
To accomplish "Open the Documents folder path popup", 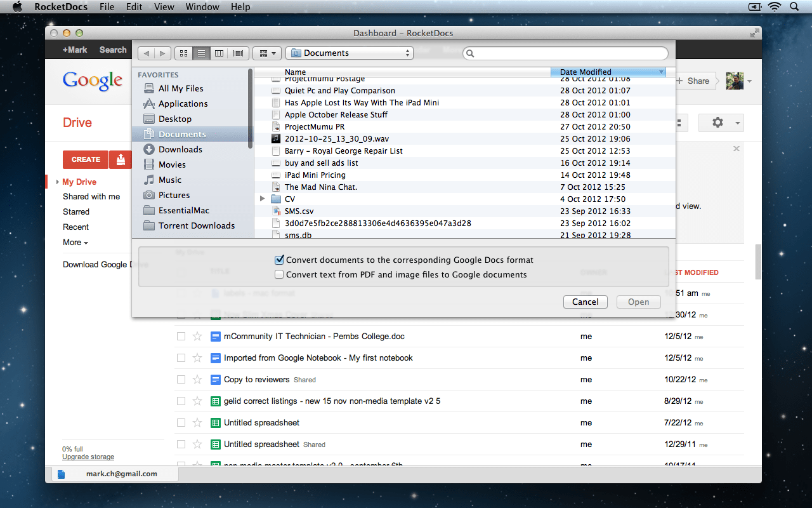I will pyautogui.click(x=350, y=53).
